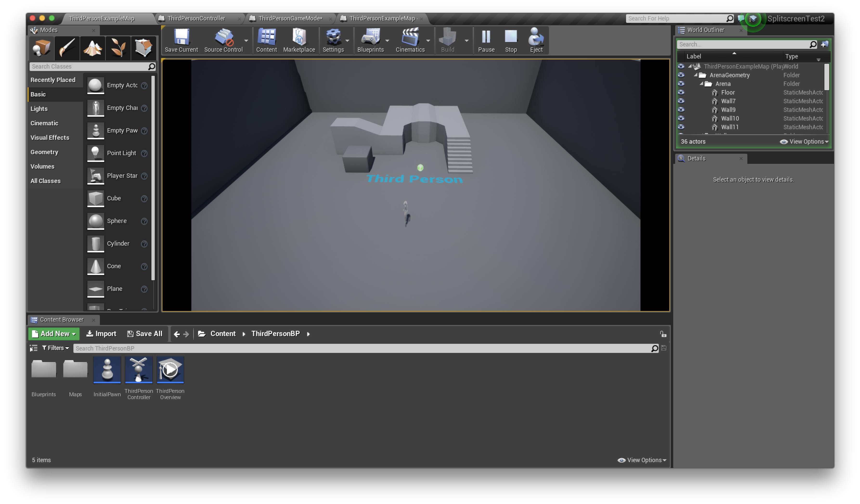Open Content Browser View Options

coord(642,460)
